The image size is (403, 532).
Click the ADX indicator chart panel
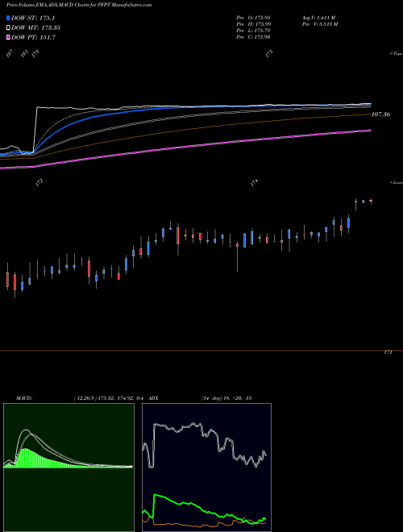206,468
